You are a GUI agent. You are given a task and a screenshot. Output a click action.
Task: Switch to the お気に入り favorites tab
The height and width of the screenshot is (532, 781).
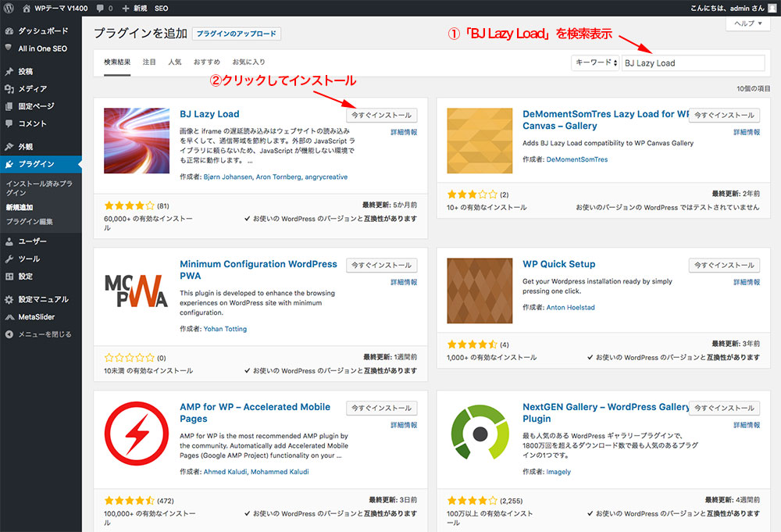pyautogui.click(x=248, y=62)
